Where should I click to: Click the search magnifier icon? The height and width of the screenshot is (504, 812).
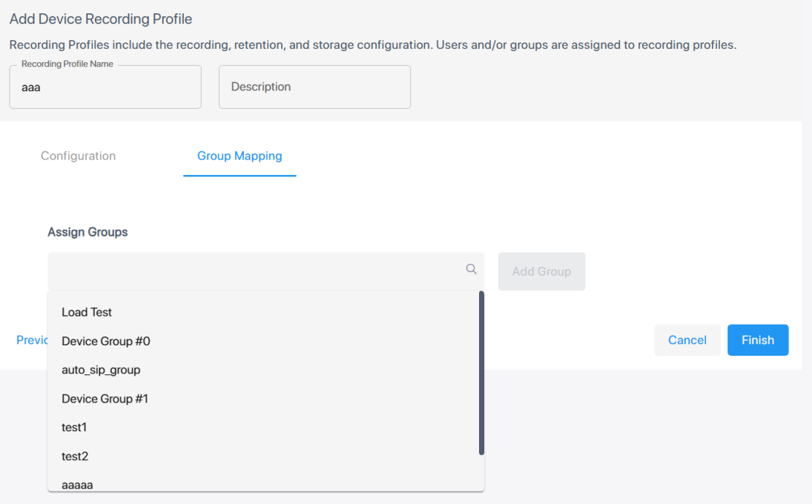point(471,269)
